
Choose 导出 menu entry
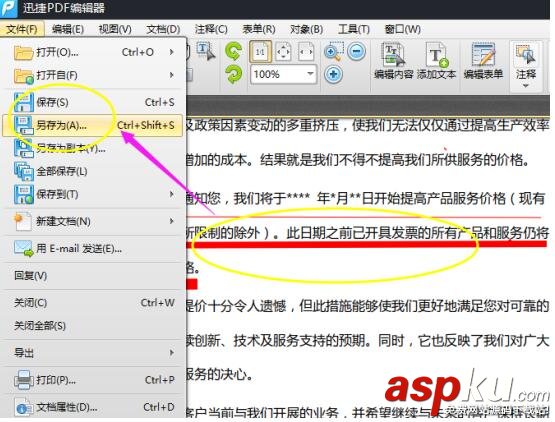point(94,353)
